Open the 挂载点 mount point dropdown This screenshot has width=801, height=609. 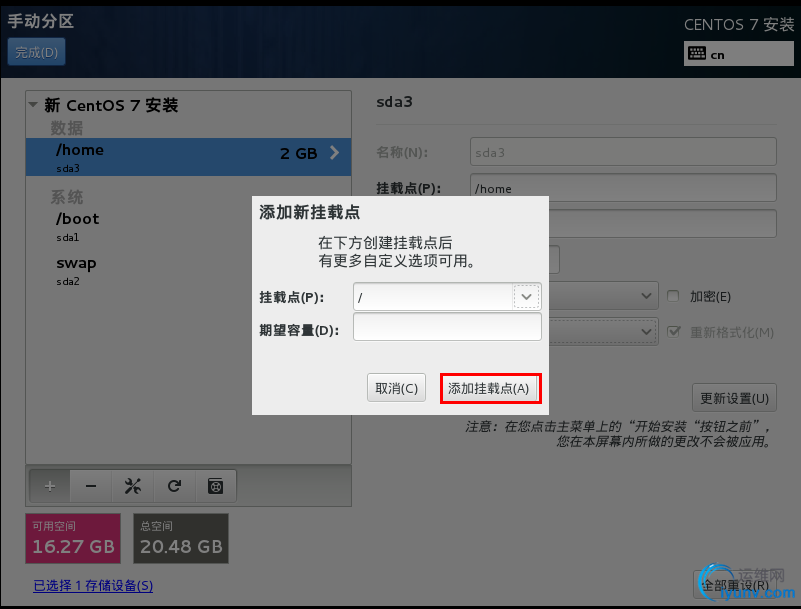click(x=526, y=297)
